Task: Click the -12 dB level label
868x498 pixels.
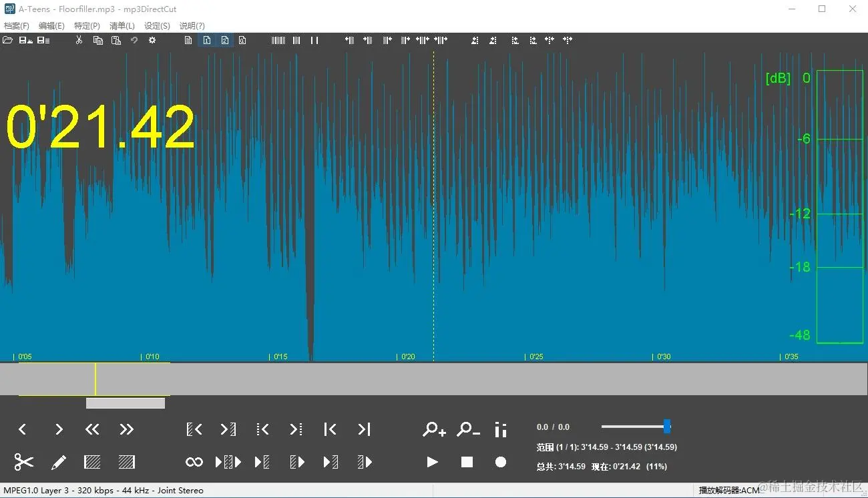Action: tap(799, 214)
